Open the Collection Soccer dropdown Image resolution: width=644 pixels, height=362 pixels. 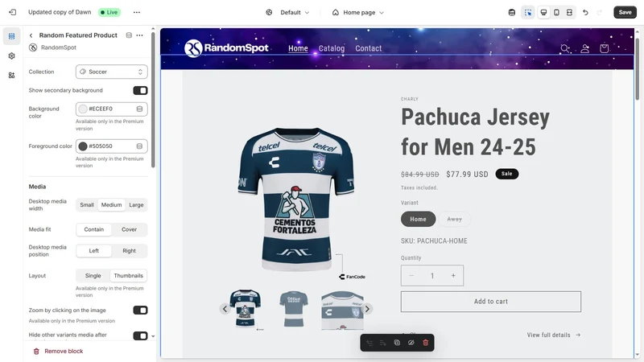[x=112, y=72]
